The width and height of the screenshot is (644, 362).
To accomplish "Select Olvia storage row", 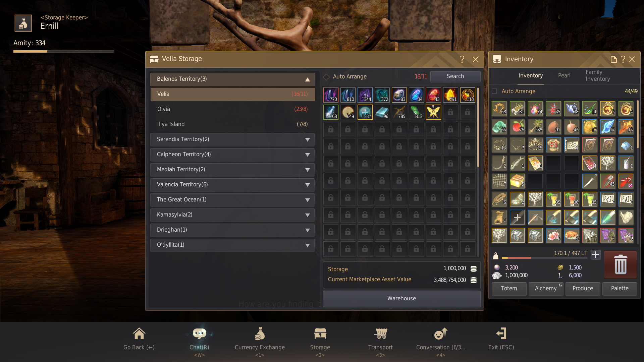I will pyautogui.click(x=232, y=109).
